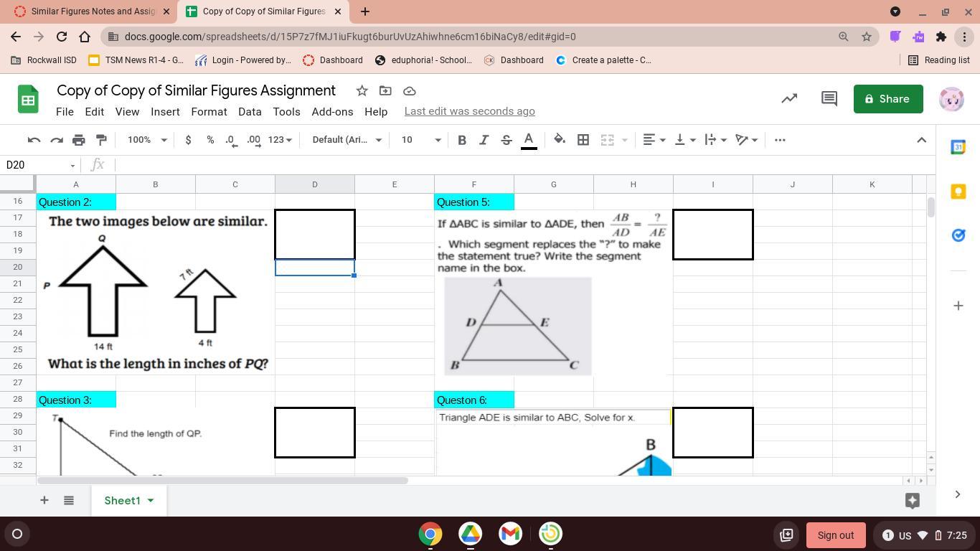Open the Edit menu
The width and height of the screenshot is (980, 551).
(x=94, y=112)
